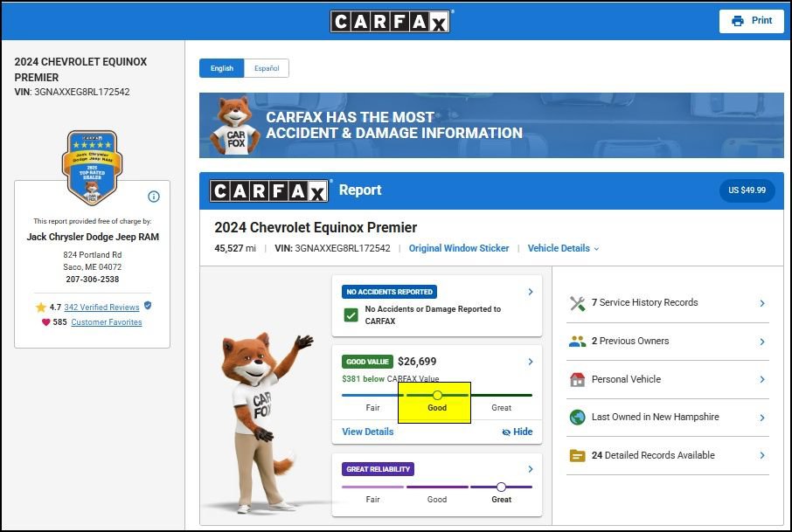
Task: Click the Top Rated Dealer badge
Action: coord(92,168)
